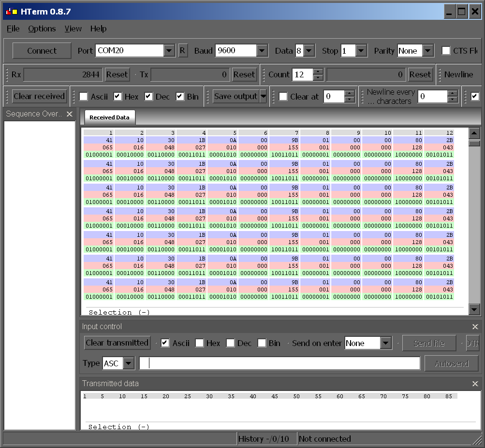Click Save output button
The image size is (485, 448).
click(235, 97)
